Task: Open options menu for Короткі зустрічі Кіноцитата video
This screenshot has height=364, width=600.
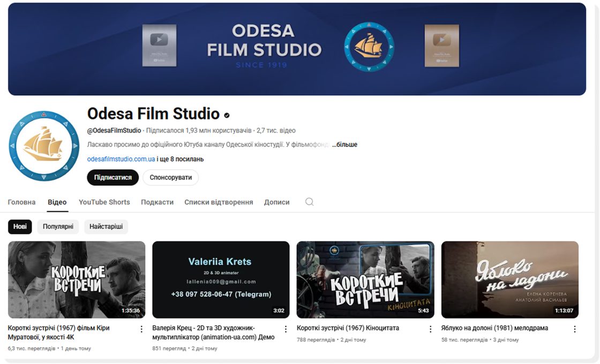Action: (431, 329)
